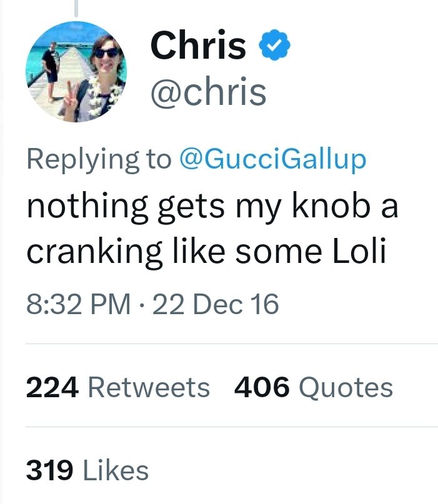Click the 'Replying to' label
Image resolution: width=438 pixels, height=504 pixels.
pyautogui.click(x=99, y=160)
